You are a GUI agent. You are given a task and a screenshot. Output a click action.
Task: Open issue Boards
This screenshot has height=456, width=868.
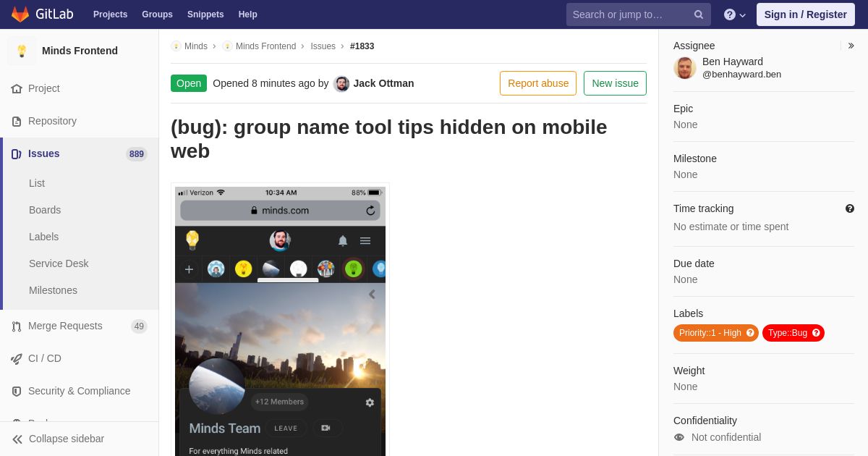[x=45, y=210]
